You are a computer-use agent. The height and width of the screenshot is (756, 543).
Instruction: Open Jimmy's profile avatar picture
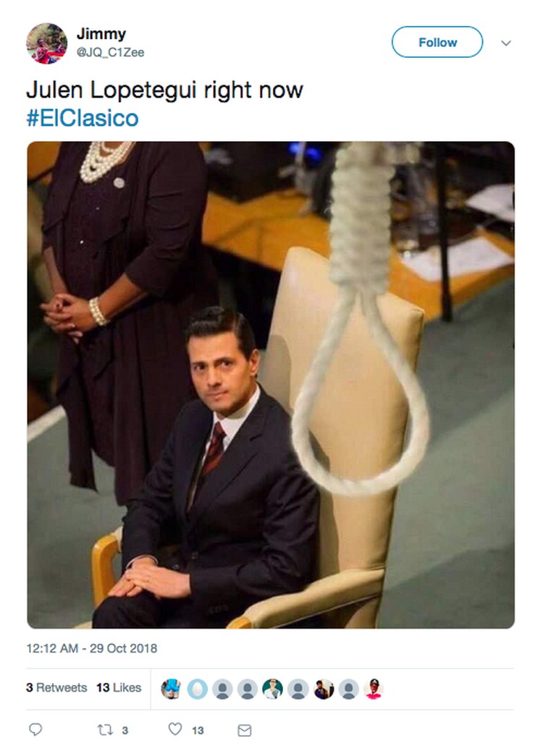click(x=47, y=43)
